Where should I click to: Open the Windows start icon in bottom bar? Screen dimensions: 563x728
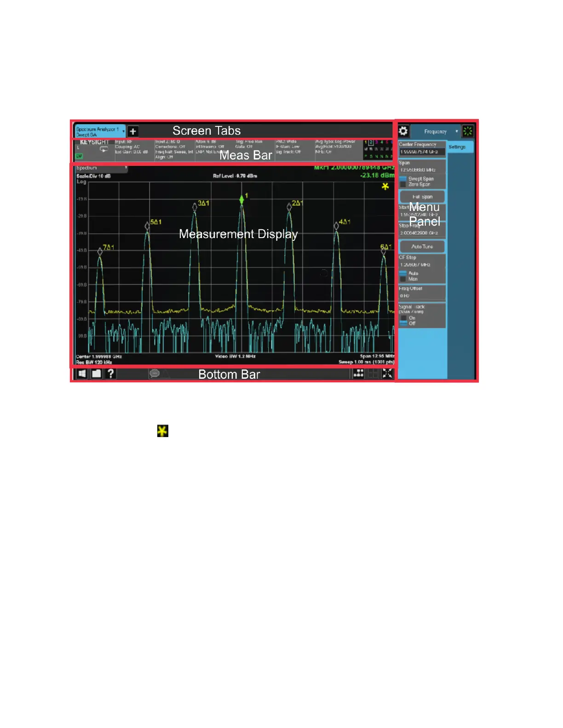[82, 374]
